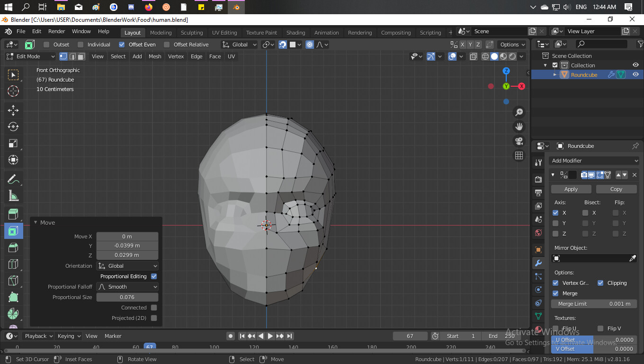Open the Add Modifier dropdown

pyautogui.click(x=594, y=160)
